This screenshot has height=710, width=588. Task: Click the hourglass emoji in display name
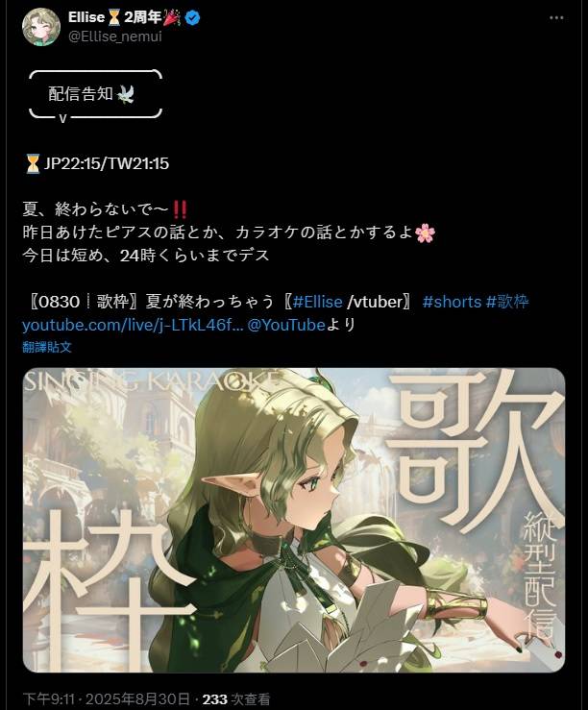pyautogui.click(x=114, y=17)
